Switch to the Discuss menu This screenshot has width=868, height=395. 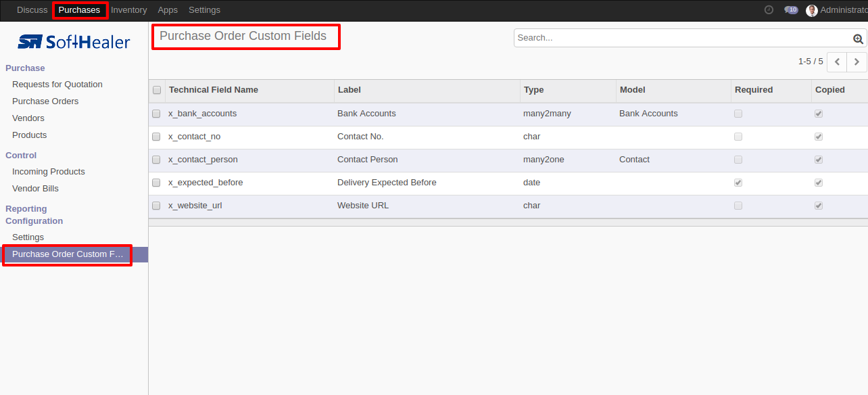(32, 10)
